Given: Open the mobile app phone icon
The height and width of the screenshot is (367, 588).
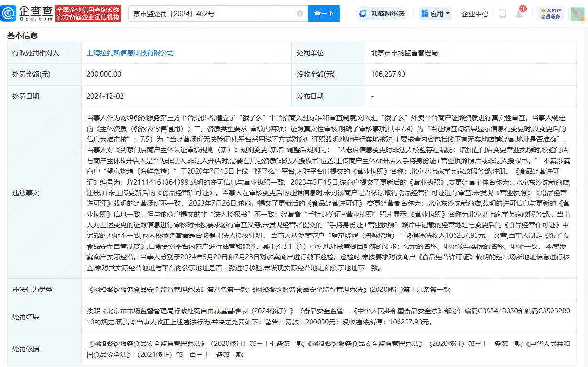Looking at the screenshot, I should (x=503, y=13).
